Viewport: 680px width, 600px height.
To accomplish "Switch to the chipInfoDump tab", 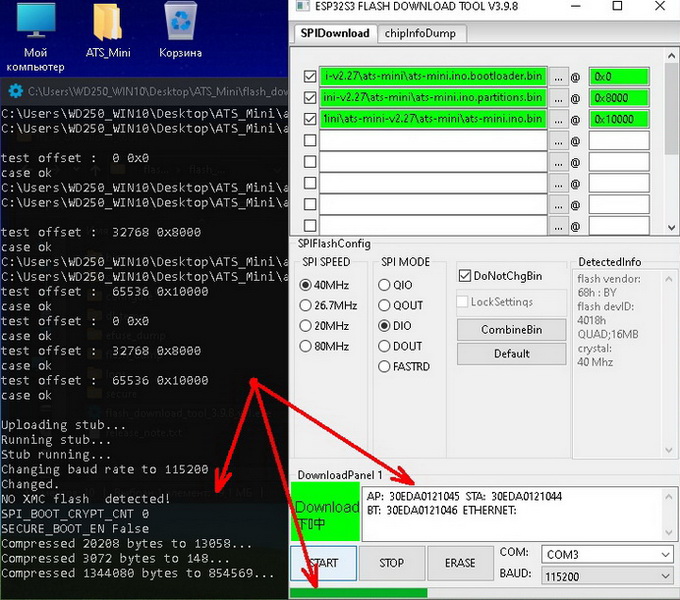I will pos(420,33).
